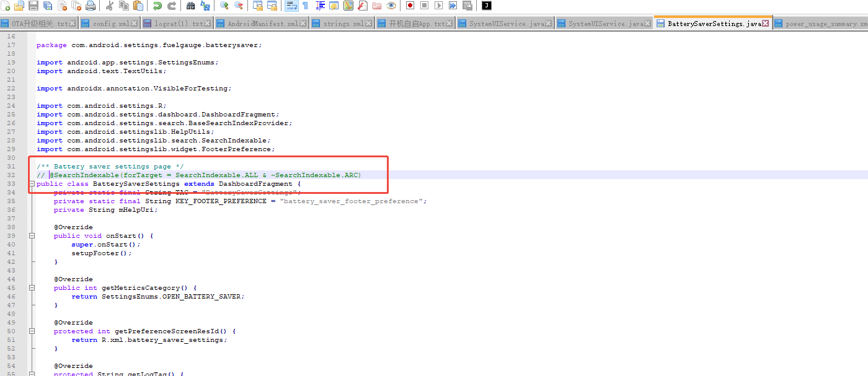868x376 pixels.
Task: Close the OTA升级相关.txt tab
Action: tap(73, 24)
